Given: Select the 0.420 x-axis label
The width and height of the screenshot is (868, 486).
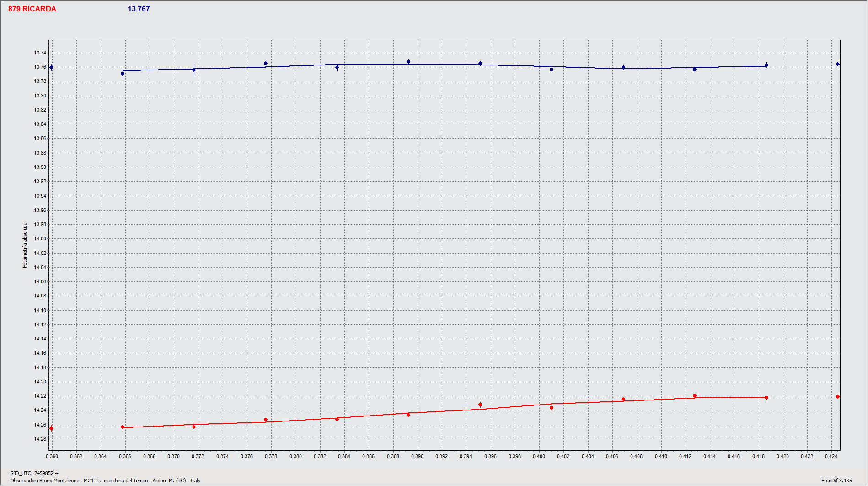Looking at the screenshot, I should point(782,456).
